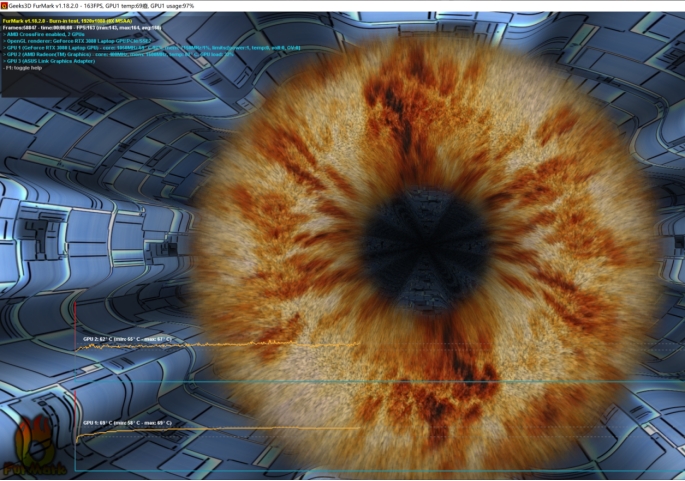The height and width of the screenshot is (481, 685).
Task: Click the 'GPU 3 (ASUS Link Graphics Adapter)' line
Action: pyautogui.click(x=48, y=61)
